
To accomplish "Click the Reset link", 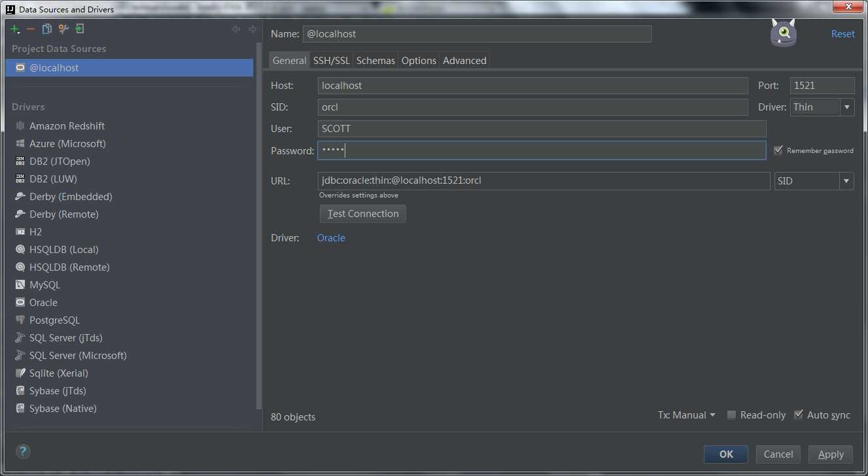I will pos(842,34).
